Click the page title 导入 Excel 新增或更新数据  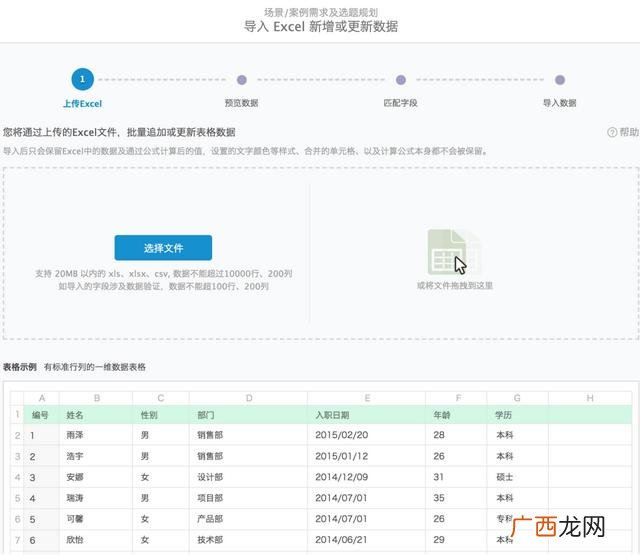(321, 27)
